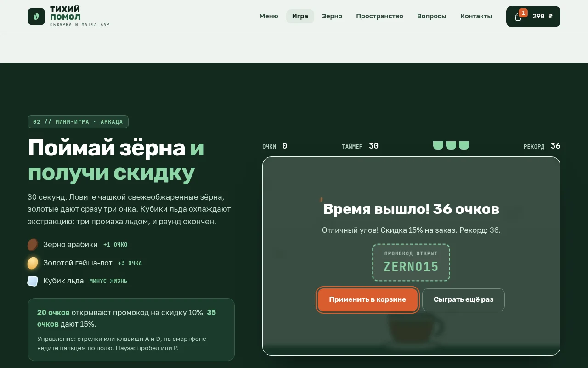Click the МИНУС ЖИЗНЬ label

tap(108, 281)
